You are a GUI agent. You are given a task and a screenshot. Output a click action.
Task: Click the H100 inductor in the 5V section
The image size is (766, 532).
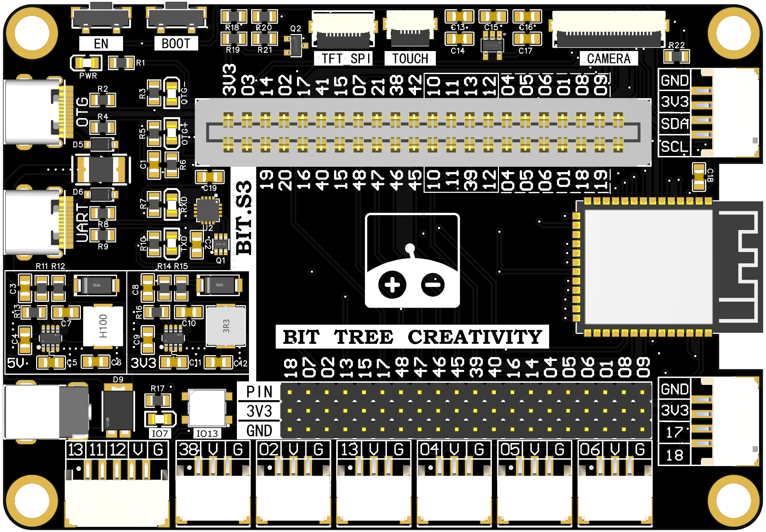(103, 326)
